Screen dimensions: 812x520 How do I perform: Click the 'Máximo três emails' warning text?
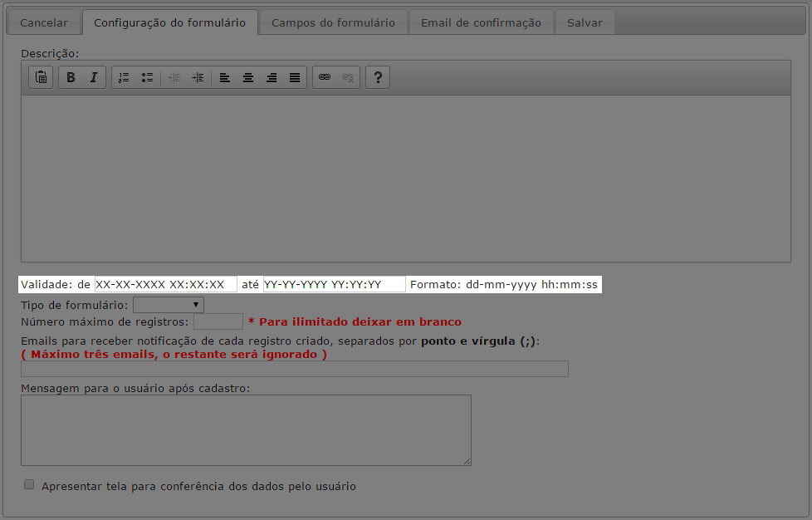pyautogui.click(x=174, y=354)
